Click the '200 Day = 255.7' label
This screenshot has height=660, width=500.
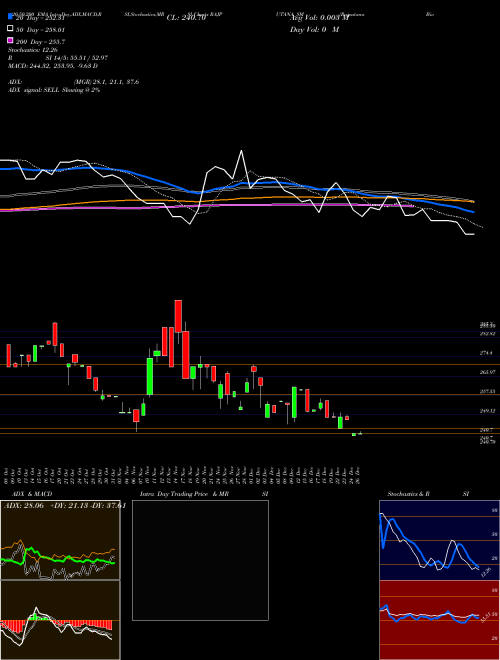coord(41,42)
